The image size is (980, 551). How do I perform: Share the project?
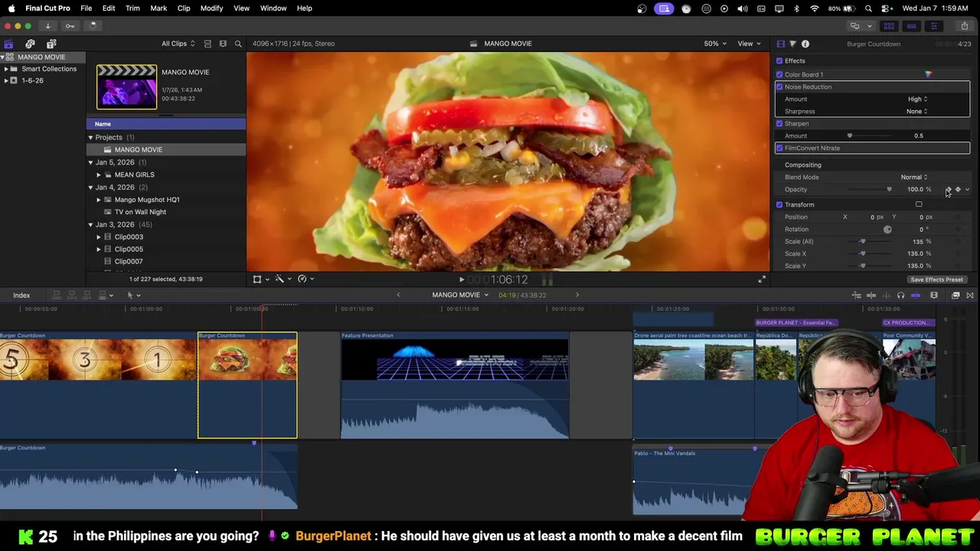(x=965, y=26)
